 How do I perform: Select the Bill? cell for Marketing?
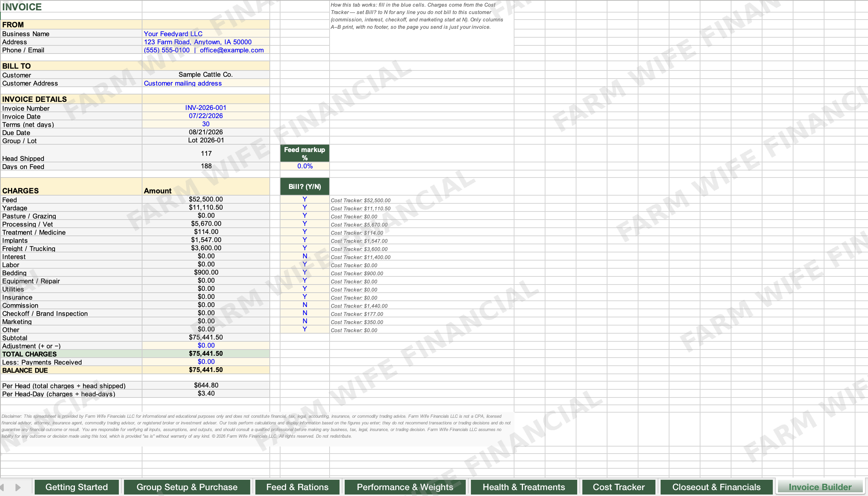tap(305, 321)
